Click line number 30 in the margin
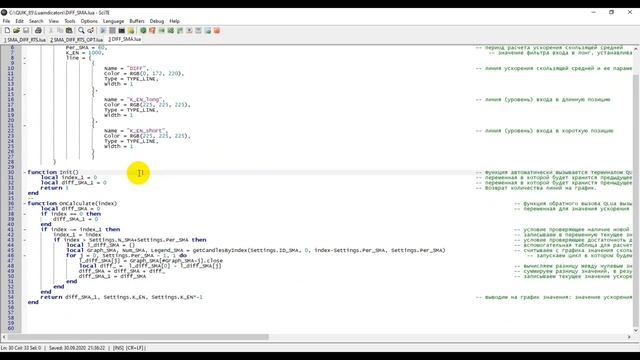640x360 pixels. [x=11, y=172]
